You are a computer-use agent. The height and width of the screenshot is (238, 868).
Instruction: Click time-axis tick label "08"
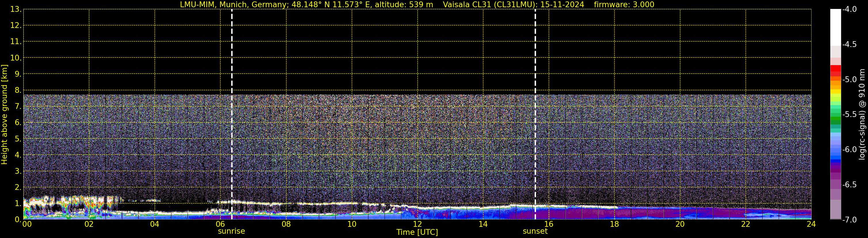[286, 224]
